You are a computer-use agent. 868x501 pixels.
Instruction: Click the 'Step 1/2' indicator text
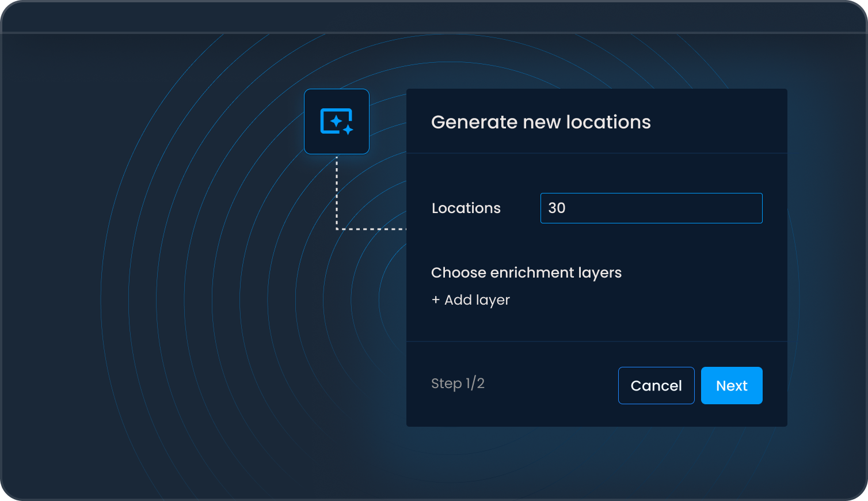[458, 383]
